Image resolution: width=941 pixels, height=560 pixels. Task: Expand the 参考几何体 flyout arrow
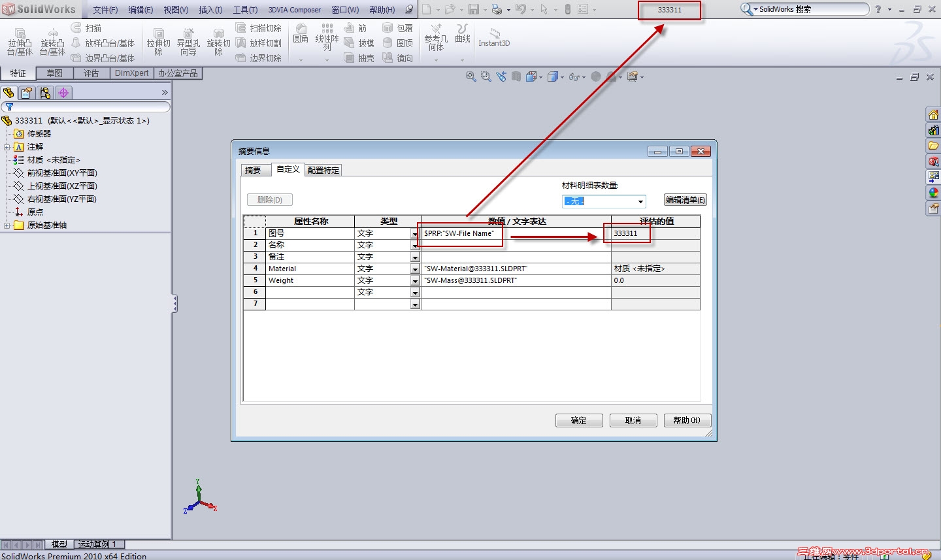tap(436, 60)
